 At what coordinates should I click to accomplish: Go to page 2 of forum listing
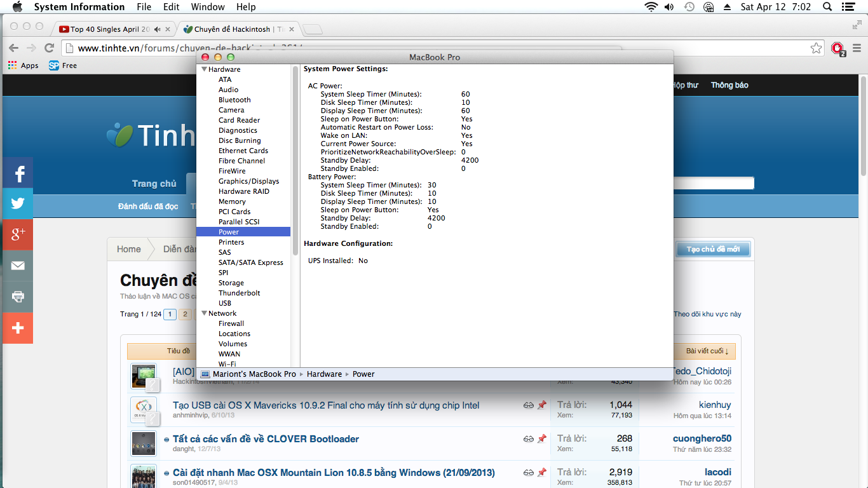(x=185, y=314)
